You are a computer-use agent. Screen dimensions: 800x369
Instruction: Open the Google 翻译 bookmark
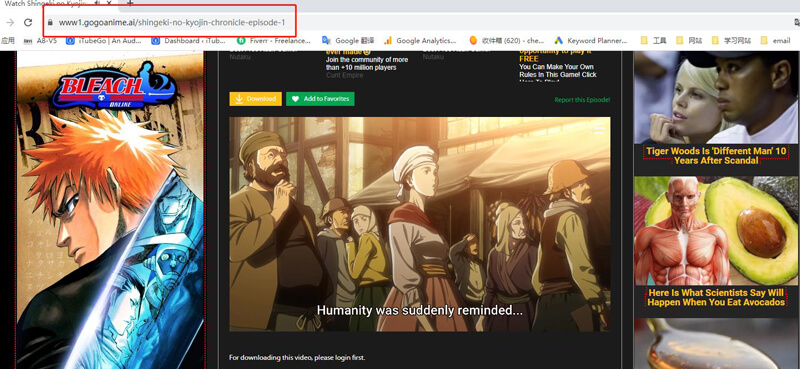click(348, 40)
